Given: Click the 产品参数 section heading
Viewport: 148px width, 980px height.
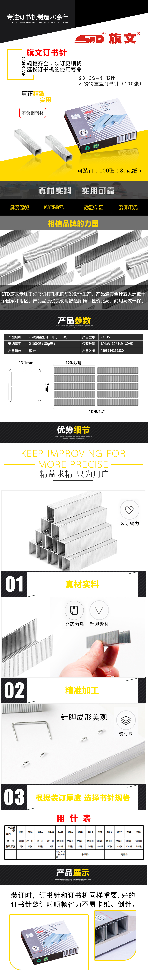Looking at the screenshot, I should 74,320.
